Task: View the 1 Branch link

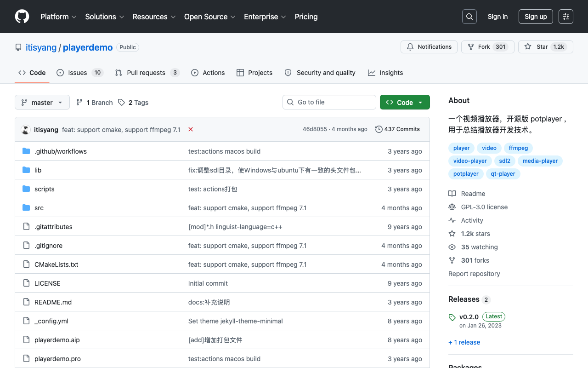Action: pos(95,103)
